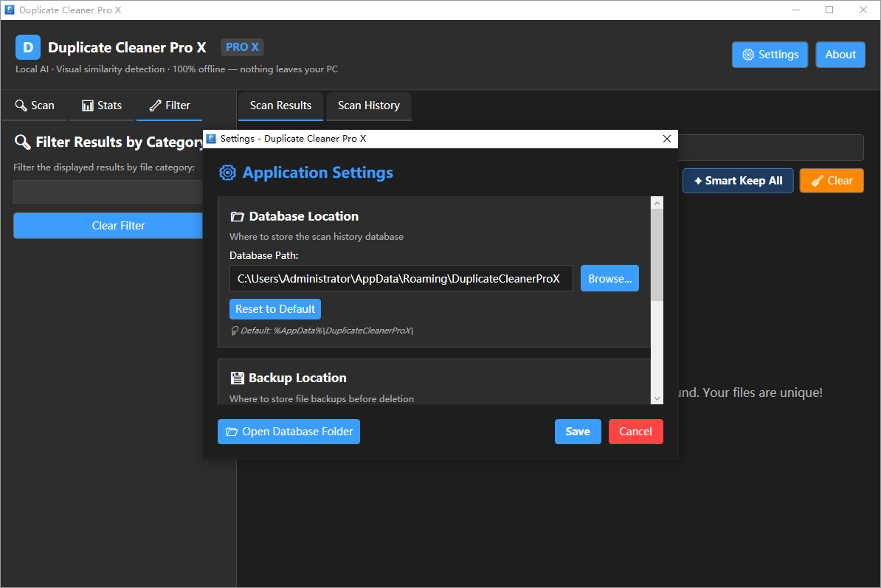The height and width of the screenshot is (588, 881).
Task: Click the 'Local AI · Visual similarity' tagline
Action: [x=176, y=69]
